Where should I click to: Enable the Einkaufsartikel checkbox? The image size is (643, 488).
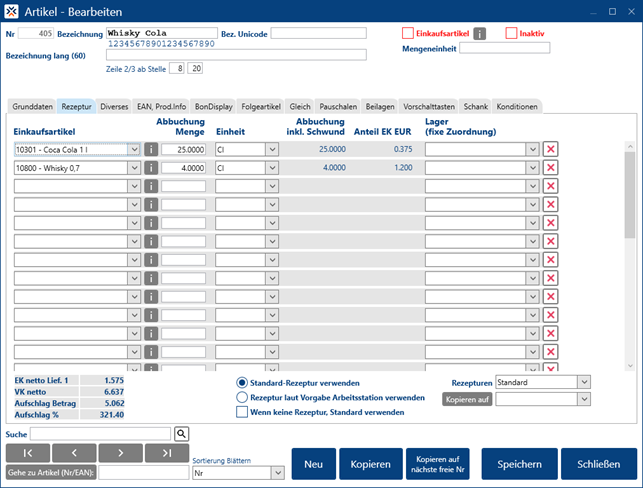click(408, 33)
